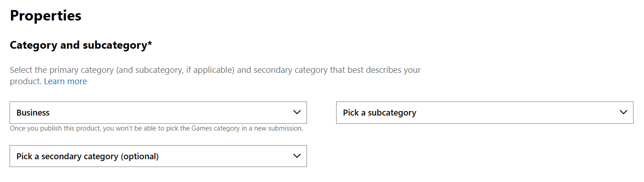Click the chevron arrow in subcategory dropdown
The width and height of the screenshot is (644, 182).
pos(624,112)
